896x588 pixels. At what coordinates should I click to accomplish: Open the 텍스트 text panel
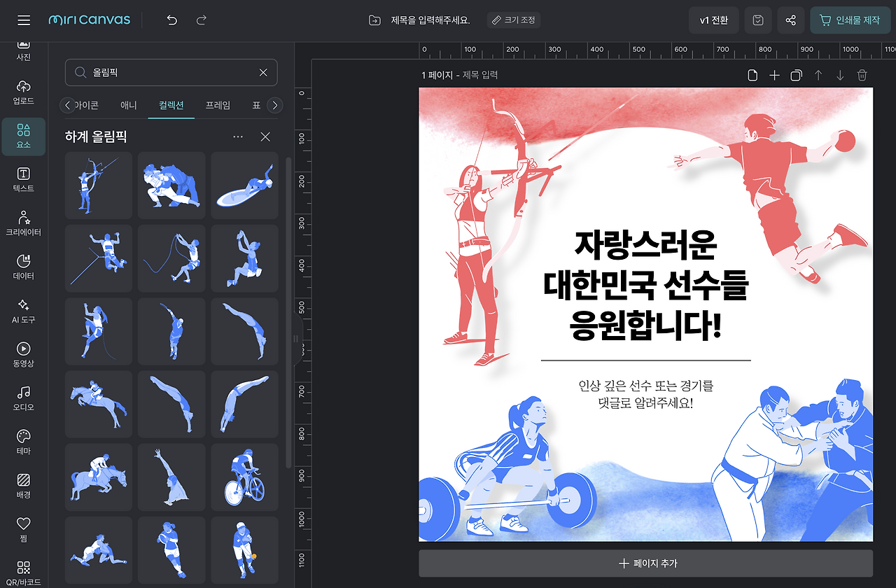23,176
